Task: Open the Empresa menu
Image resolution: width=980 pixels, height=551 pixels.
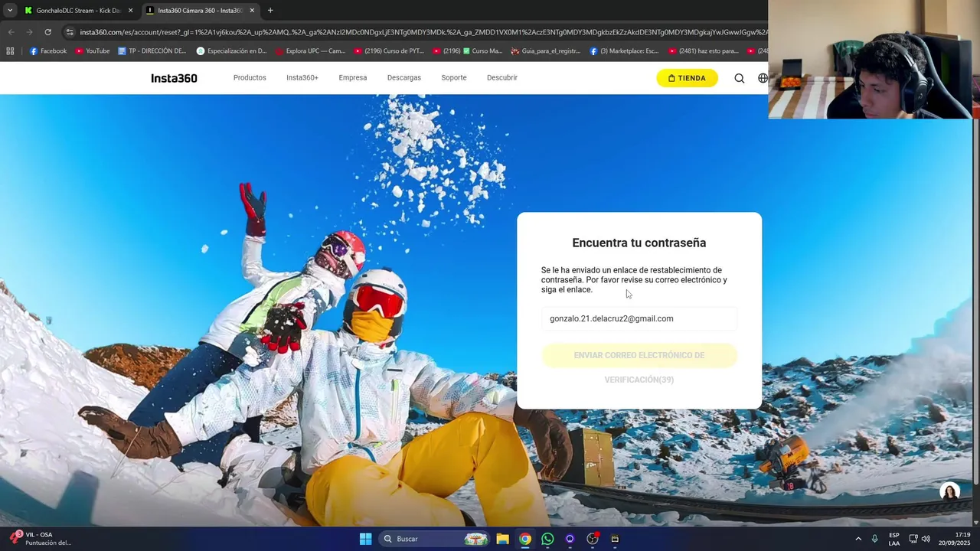Action: point(353,77)
